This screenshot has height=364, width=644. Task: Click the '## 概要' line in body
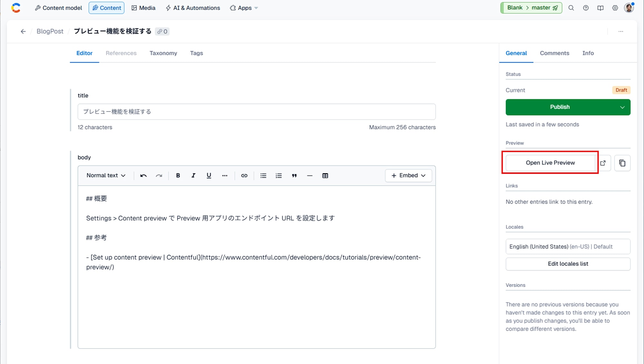click(96, 199)
